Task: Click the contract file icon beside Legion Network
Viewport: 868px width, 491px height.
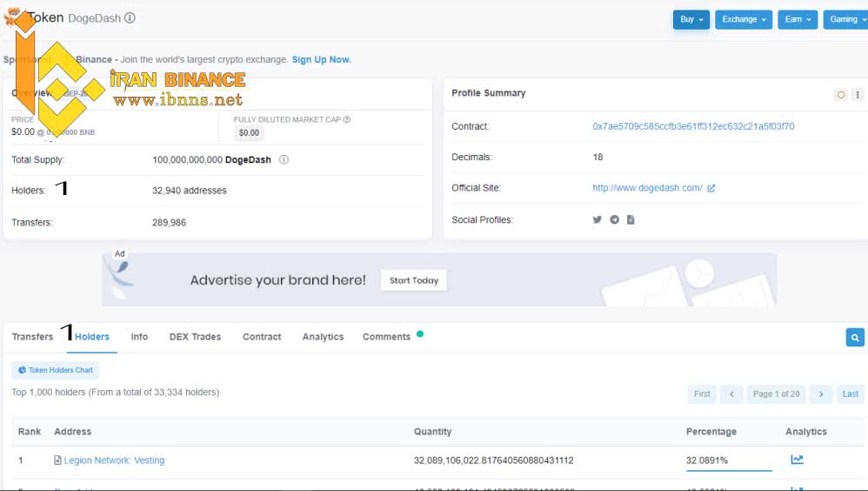Action: (x=57, y=460)
